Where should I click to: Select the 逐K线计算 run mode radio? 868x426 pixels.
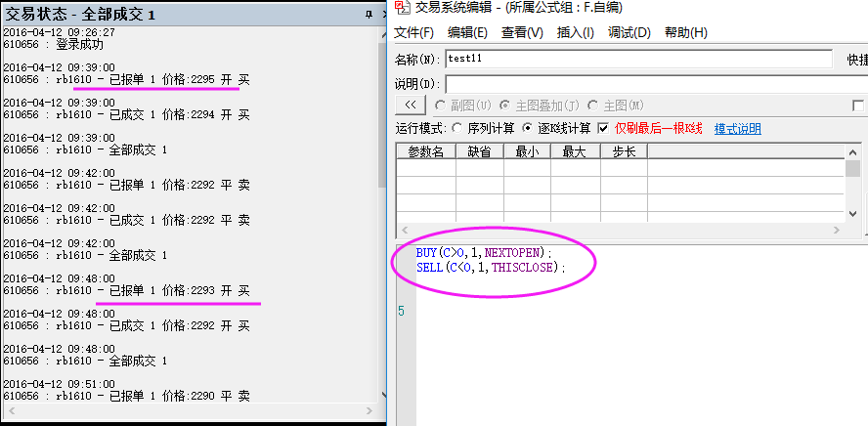tap(528, 129)
